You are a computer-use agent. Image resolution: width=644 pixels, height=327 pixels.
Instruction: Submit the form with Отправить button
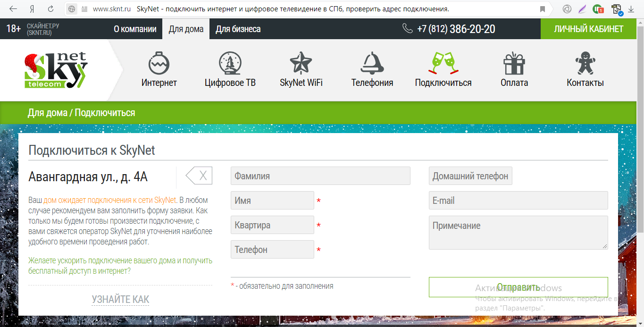(x=519, y=287)
